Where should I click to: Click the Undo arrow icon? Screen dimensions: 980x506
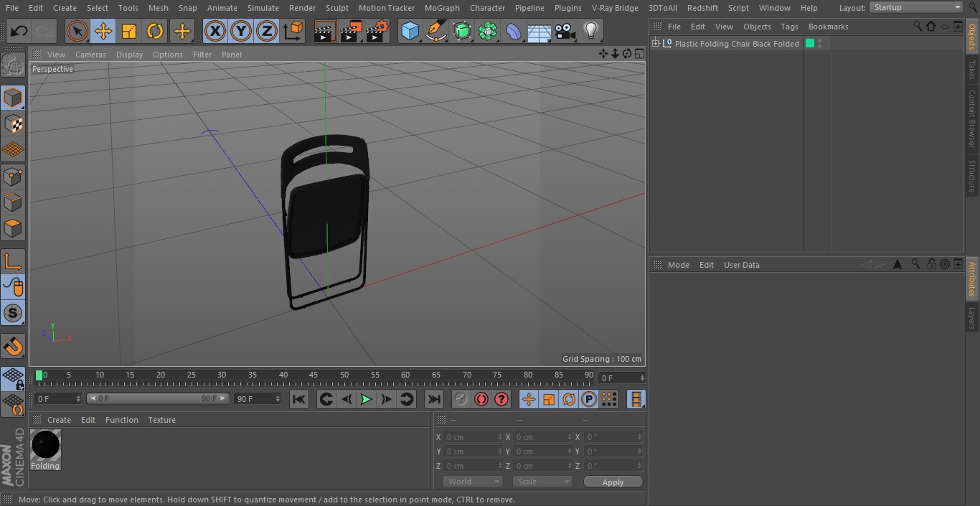coord(19,32)
